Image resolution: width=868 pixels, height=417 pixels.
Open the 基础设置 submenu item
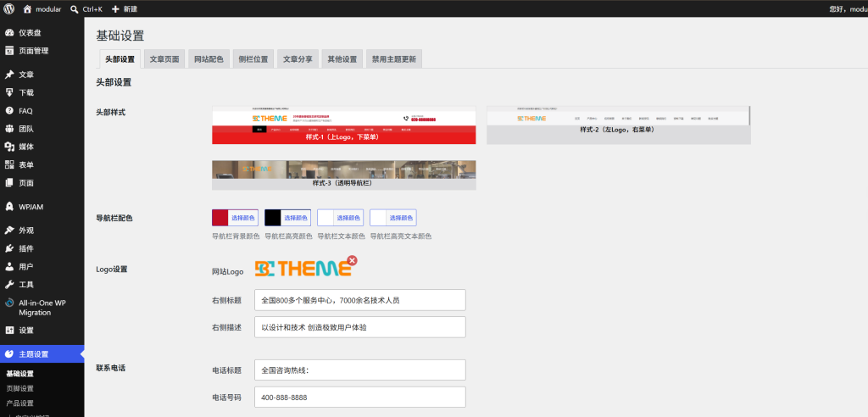click(x=20, y=374)
